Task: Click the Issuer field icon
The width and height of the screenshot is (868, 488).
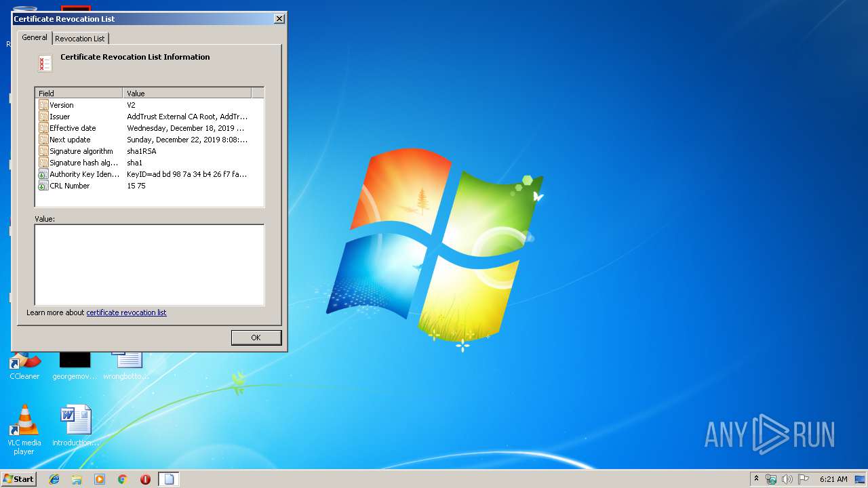Action: pos(43,117)
